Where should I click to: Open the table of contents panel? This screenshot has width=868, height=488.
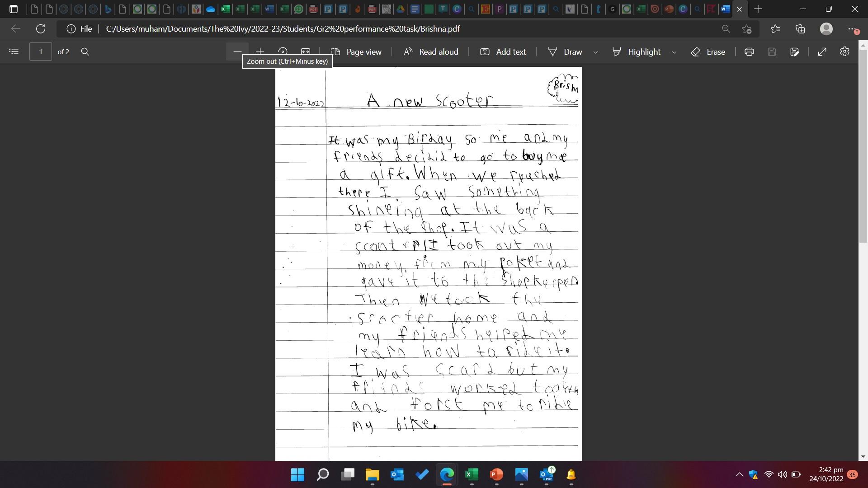(x=14, y=52)
